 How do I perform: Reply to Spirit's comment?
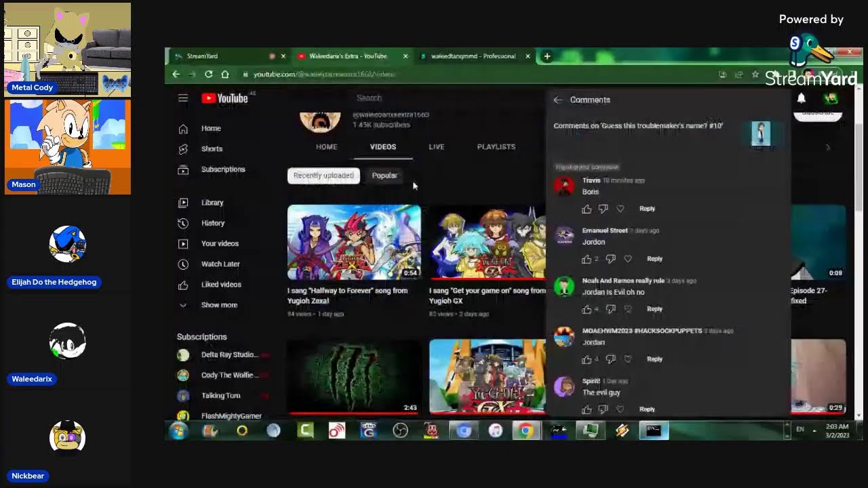(647, 409)
